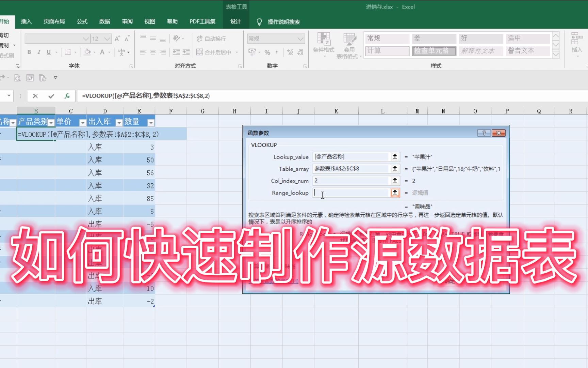This screenshot has height=368, width=588.
Task: Open the 公式 ribbon tab
Action: point(82,21)
